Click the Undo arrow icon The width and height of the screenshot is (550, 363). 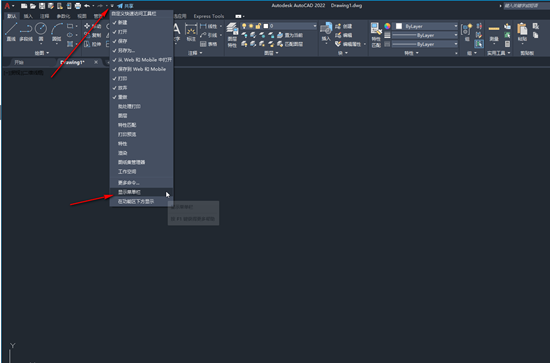pos(87,6)
